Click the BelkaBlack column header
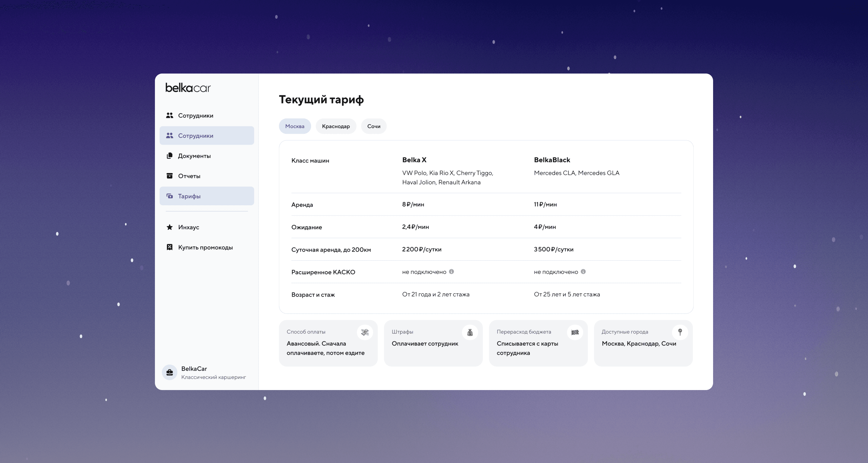This screenshot has height=463, width=868. point(552,160)
